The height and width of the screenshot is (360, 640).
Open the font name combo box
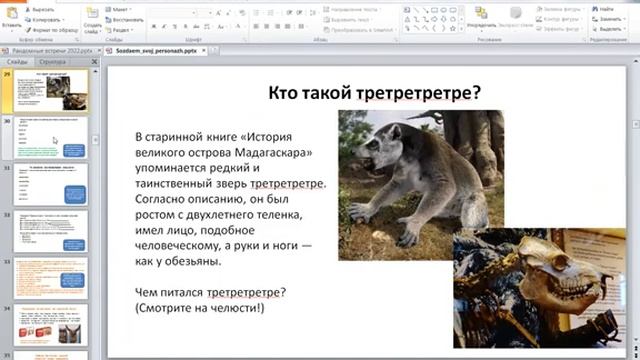point(173,13)
